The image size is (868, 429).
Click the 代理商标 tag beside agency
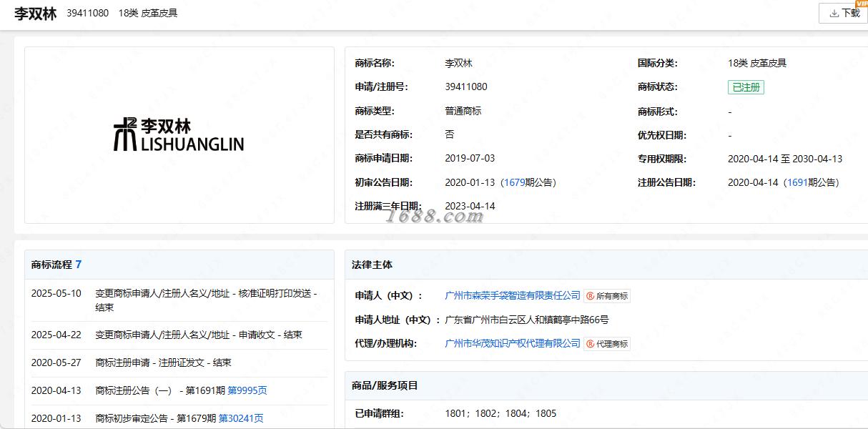607,344
